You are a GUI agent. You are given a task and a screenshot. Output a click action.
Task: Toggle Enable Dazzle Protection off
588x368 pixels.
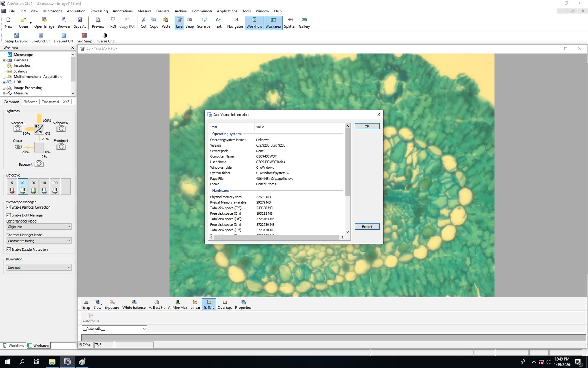[x=9, y=249]
